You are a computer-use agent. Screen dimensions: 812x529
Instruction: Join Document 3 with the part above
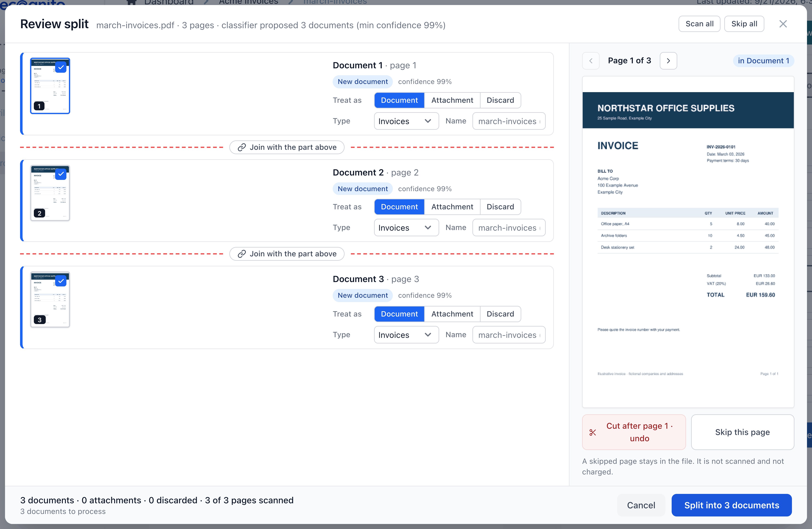(x=287, y=254)
